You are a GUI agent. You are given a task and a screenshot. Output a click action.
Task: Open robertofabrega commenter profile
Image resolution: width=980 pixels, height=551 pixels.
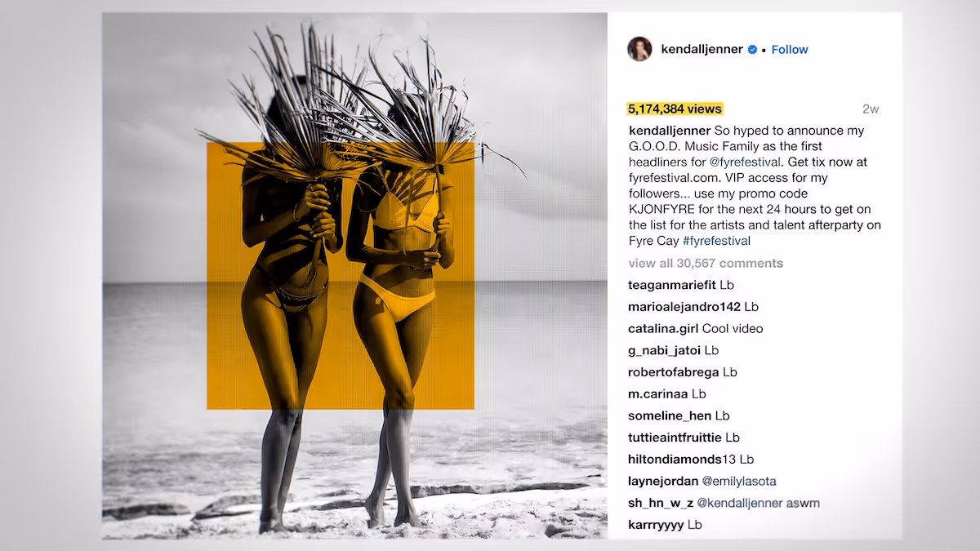click(674, 372)
